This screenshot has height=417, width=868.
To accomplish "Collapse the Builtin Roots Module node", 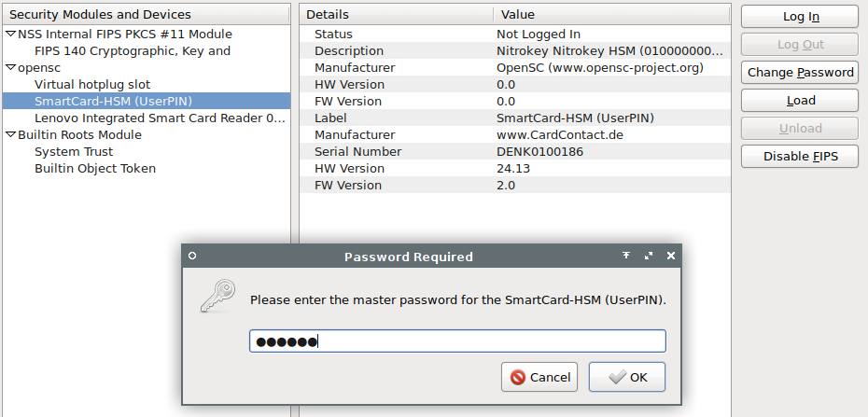I will (x=10, y=135).
